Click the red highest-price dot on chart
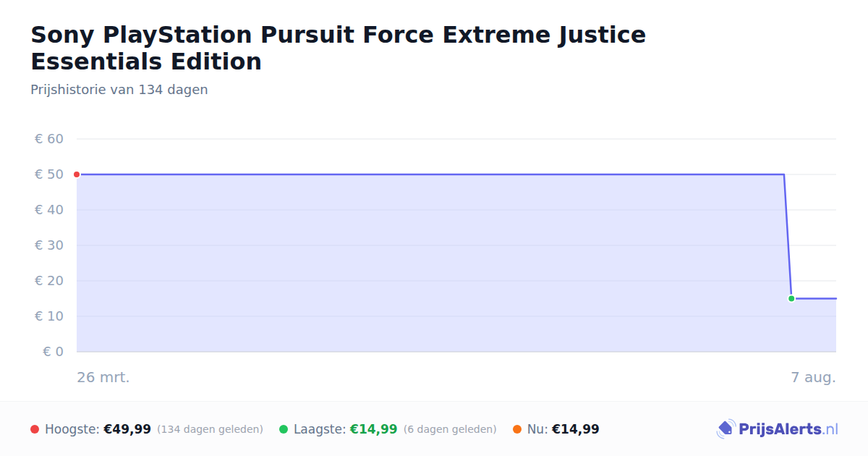Image resolution: width=868 pixels, height=456 pixels. click(x=77, y=174)
